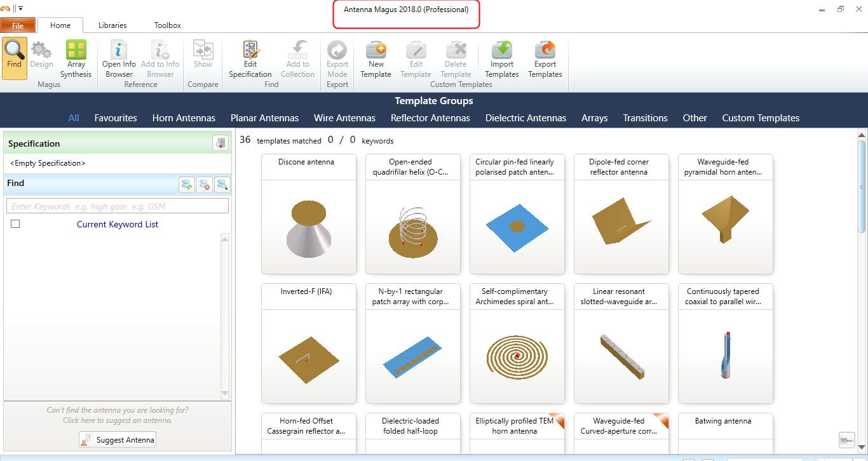Click the results pane vertical scrollbar thumb
868x461 pixels.
tap(862, 185)
